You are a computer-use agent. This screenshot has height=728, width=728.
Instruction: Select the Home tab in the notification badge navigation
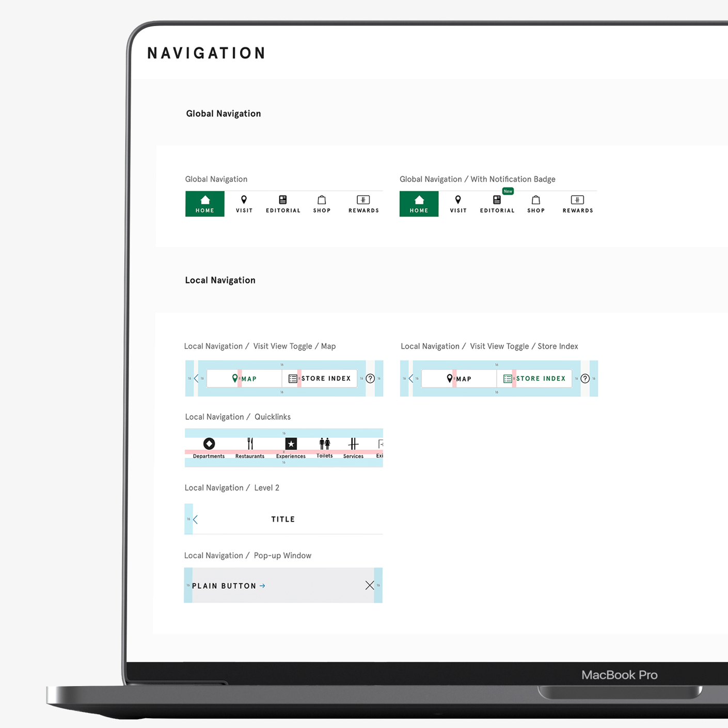(419, 204)
